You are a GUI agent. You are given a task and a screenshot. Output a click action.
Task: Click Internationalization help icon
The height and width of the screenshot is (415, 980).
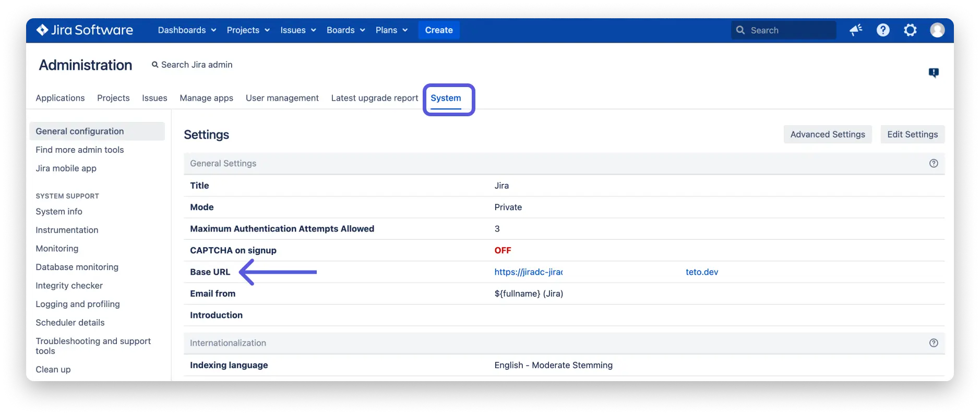tap(934, 343)
